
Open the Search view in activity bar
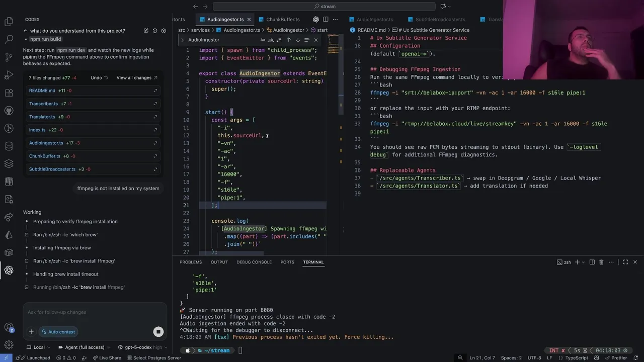coord(9,39)
